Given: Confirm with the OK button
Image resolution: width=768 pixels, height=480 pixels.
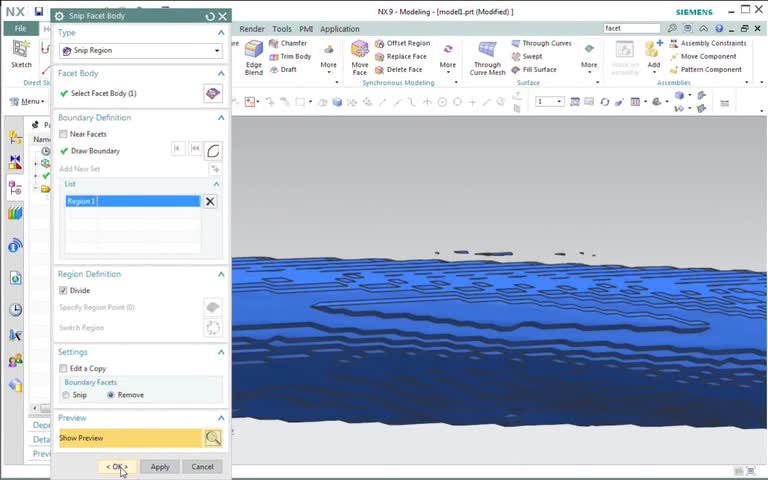Looking at the screenshot, I should tap(117, 467).
